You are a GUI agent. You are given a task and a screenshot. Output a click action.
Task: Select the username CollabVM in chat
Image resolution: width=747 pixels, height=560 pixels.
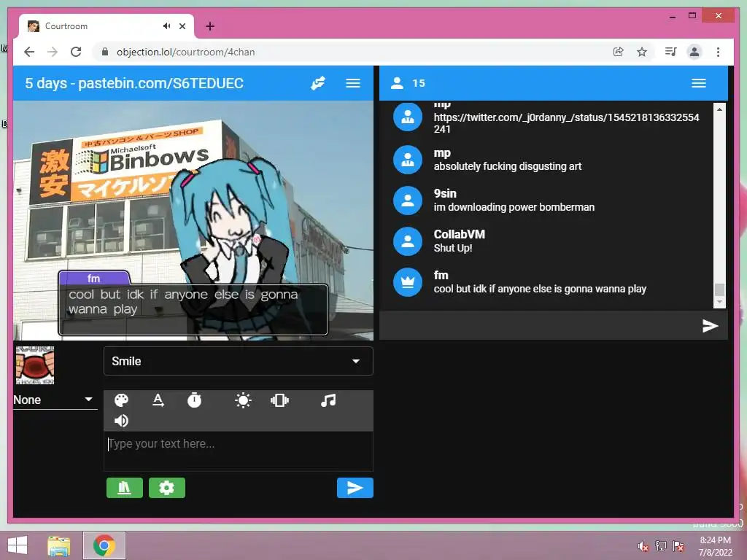click(x=460, y=234)
